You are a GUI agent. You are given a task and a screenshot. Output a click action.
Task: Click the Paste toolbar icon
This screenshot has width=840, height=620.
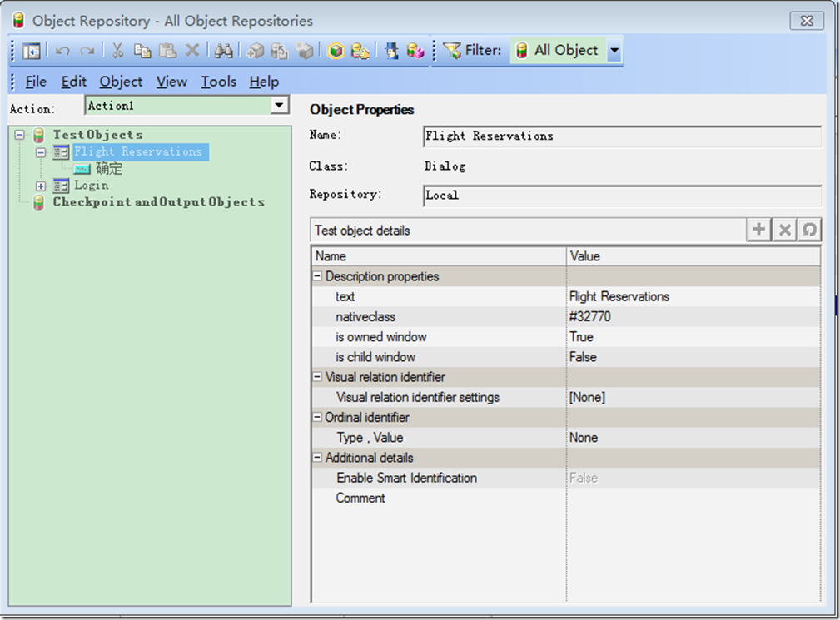(167, 50)
